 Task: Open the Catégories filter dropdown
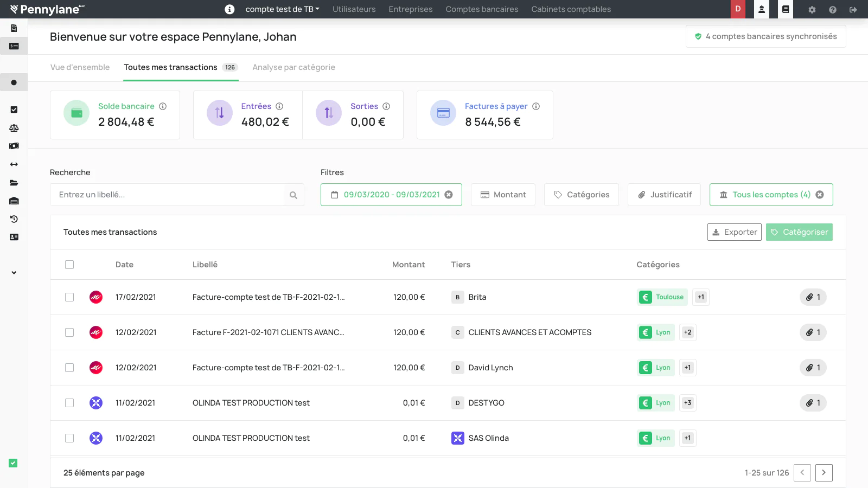coord(582,195)
